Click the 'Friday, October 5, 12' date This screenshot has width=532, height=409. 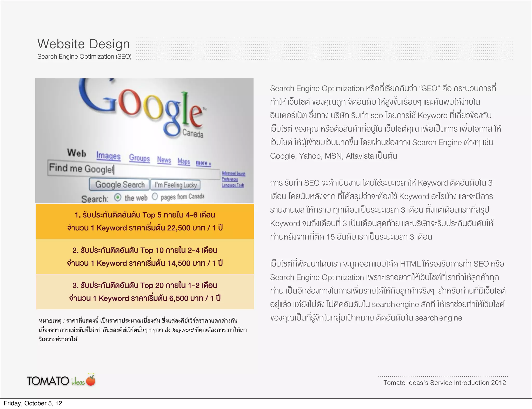click(33, 403)
